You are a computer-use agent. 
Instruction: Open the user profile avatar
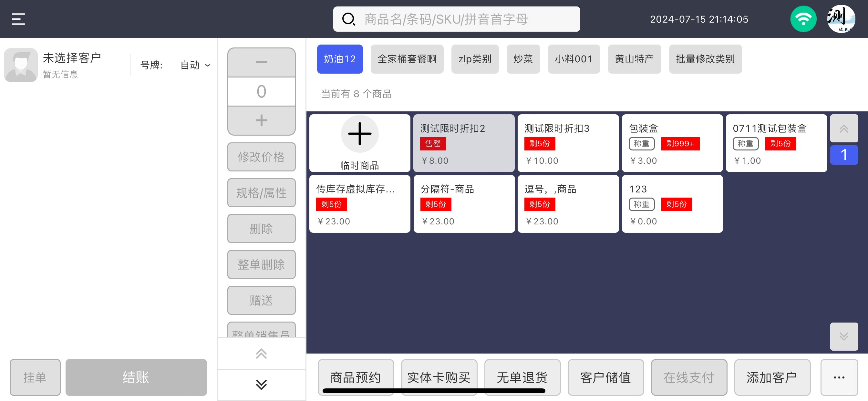click(x=841, y=19)
